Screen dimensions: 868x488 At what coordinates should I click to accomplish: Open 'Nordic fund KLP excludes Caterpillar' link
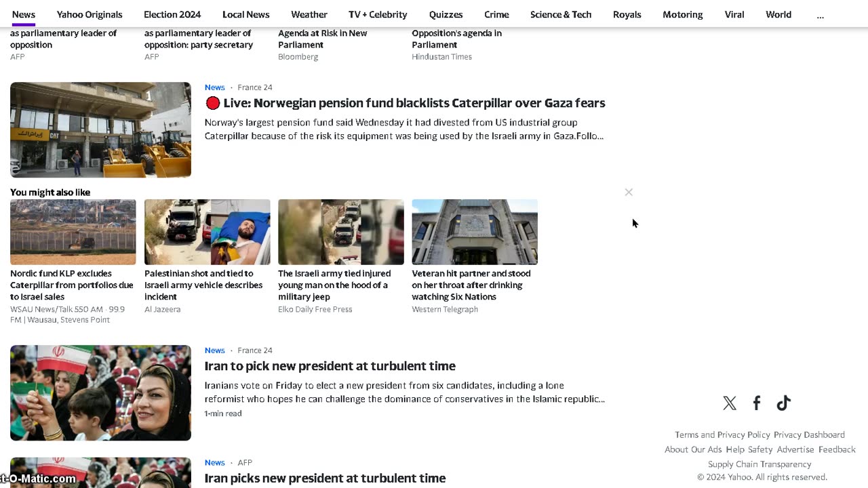click(72, 285)
